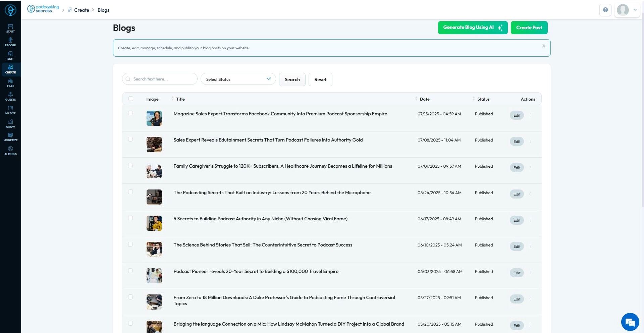Click the Create Post button
The image size is (644, 333).
pos(529,27)
